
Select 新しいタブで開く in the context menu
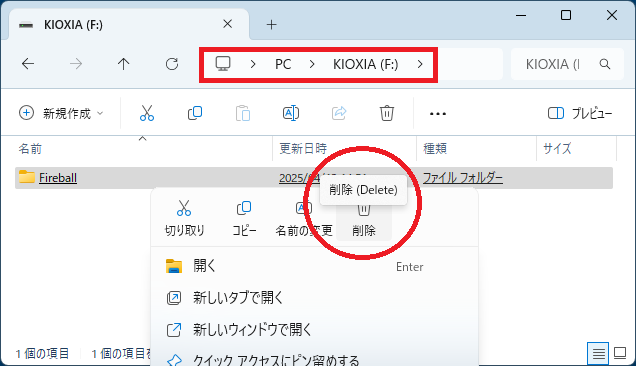coord(314,298)
